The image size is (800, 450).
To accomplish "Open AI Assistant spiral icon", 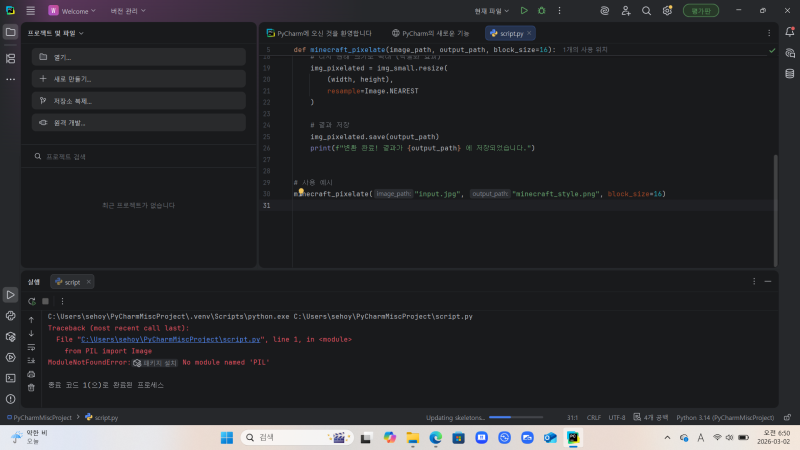I will click(605, 11).
